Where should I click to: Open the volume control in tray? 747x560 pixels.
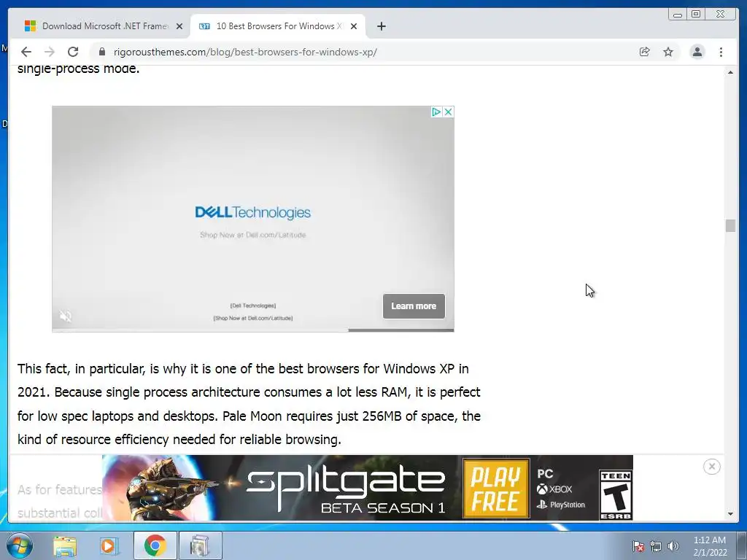tap(673, 546)
